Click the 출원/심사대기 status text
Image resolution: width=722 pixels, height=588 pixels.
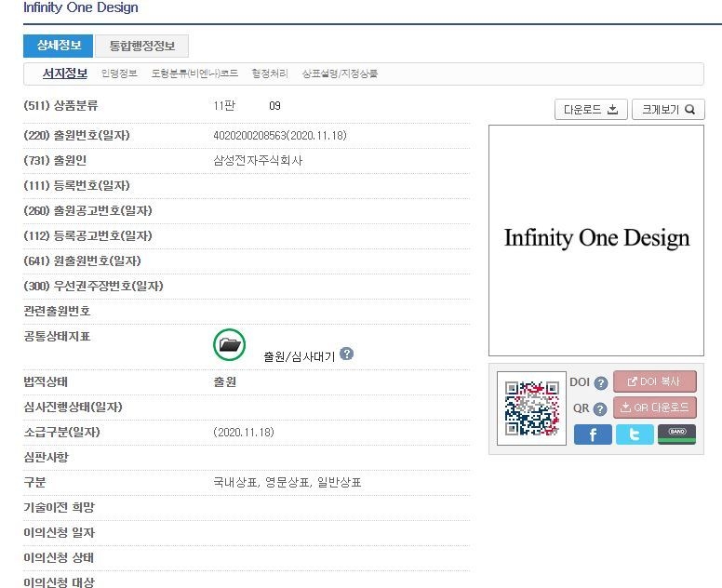point(300,356)
